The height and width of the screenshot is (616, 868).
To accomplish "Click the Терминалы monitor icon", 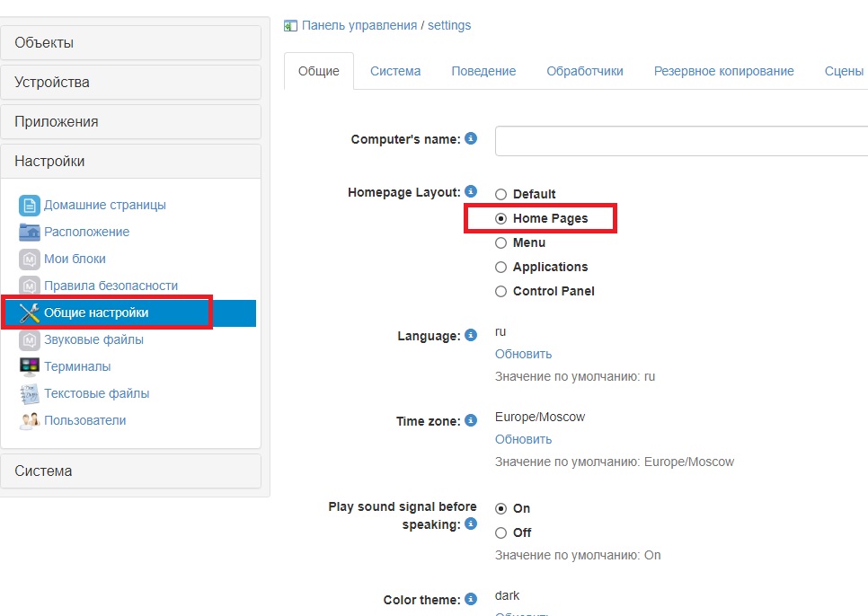I will point(30,366).
